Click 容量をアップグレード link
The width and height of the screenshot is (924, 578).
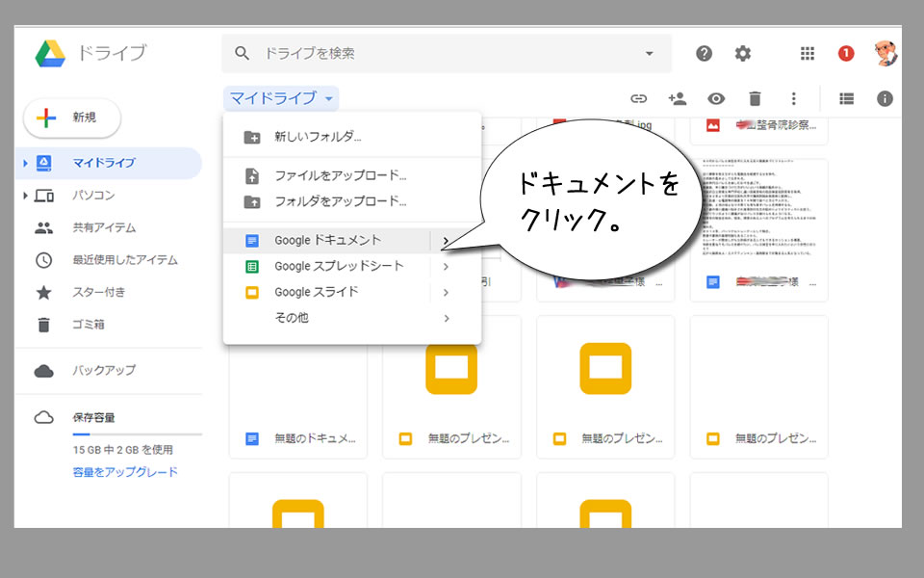125,472
